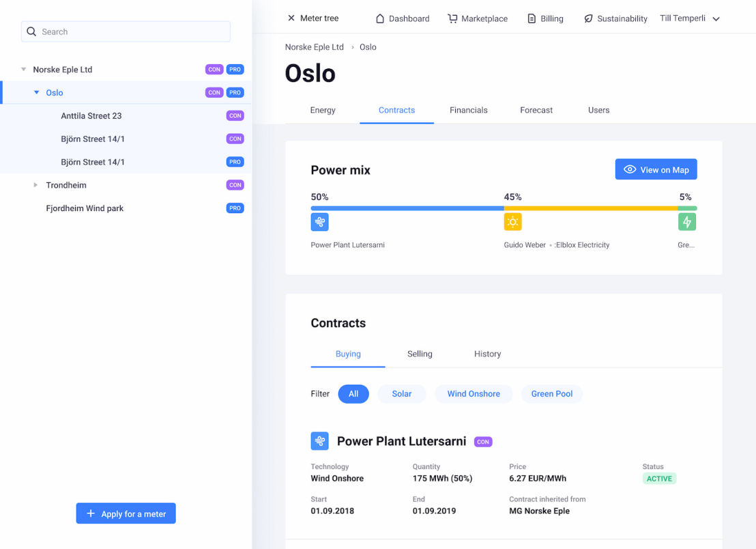Click the CON badge on Anttila Street 23
The image size is (756, 549).
235,116
